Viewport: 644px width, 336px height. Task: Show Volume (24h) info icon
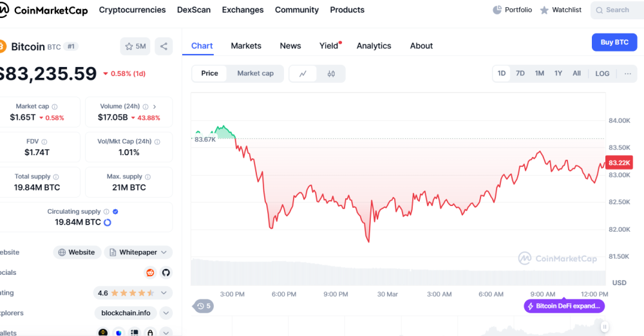(146, 107)
